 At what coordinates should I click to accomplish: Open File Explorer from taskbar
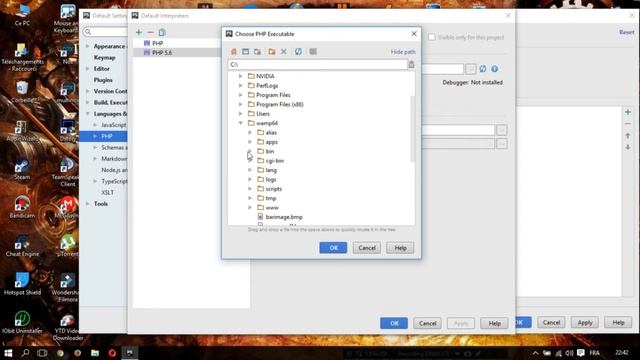point(95,353)
